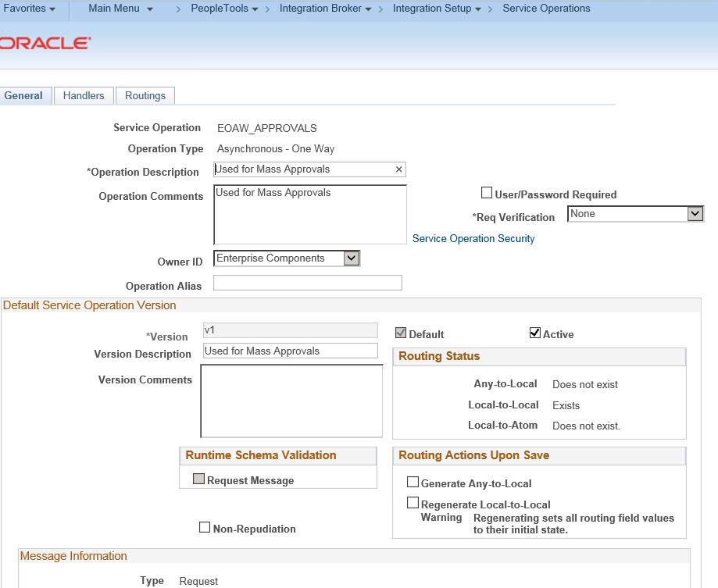
Task: Check Generate Any-to-Local option
Action: click(x=413, y=482)
